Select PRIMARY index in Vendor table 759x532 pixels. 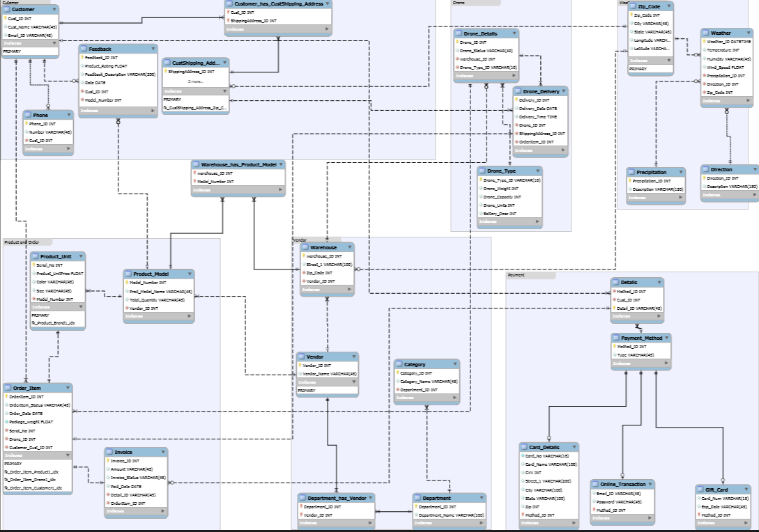(x=307, y=391)
